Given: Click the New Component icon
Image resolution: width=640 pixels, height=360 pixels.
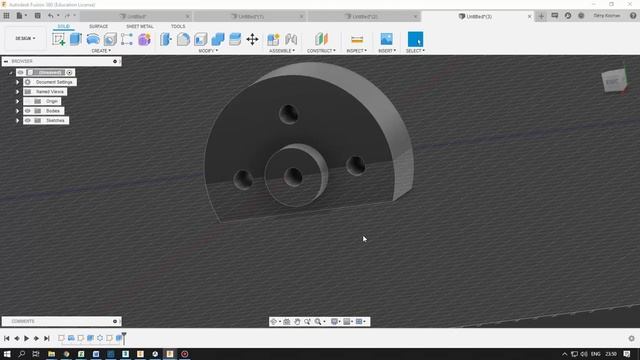Looking at the screenshot, I should pyautogui.click(x=273, y=39).
